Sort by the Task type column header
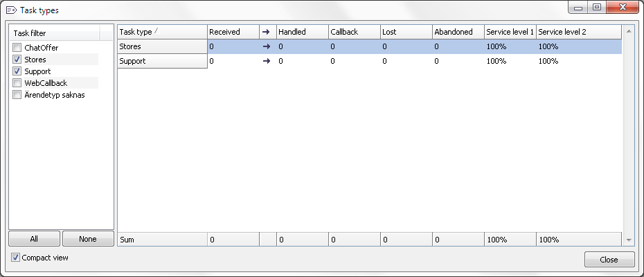 pos(162,32)
